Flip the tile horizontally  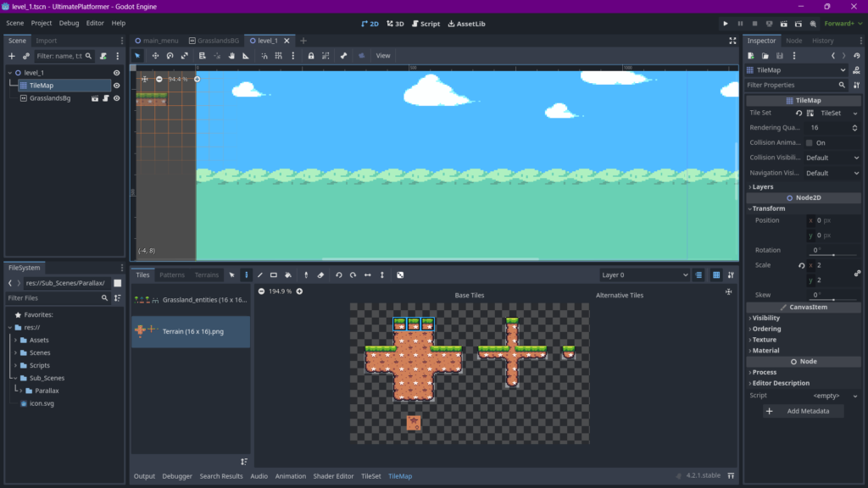pyautogui.click(x=368, y=274)
